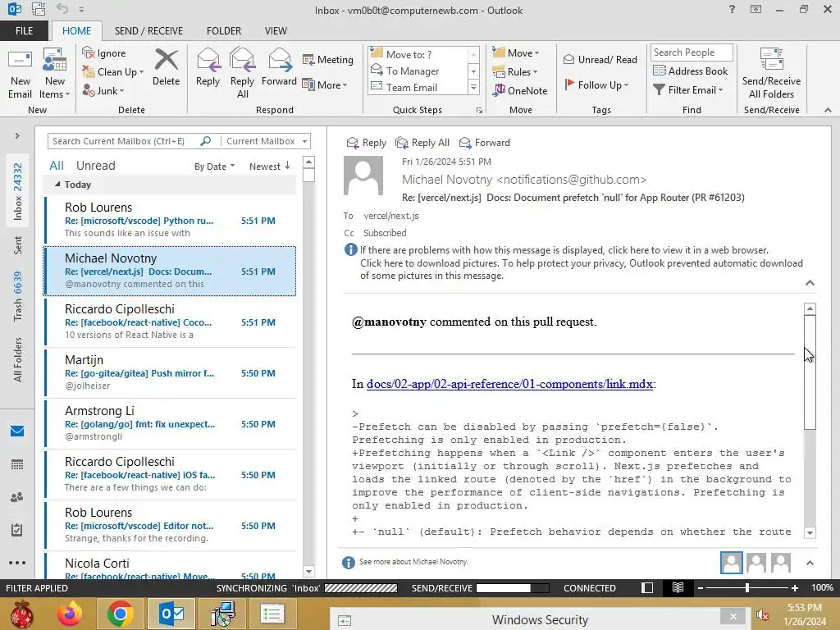Image resolution: width=840 pixels, height=630 pixels.
Task: Switch to Normal view in status bar
Action: pyautogui.click(x=647, y=587)
